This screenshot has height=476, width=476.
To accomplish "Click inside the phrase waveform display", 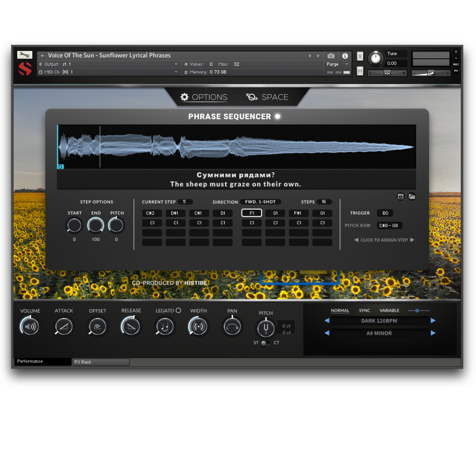I will point(237,147).
